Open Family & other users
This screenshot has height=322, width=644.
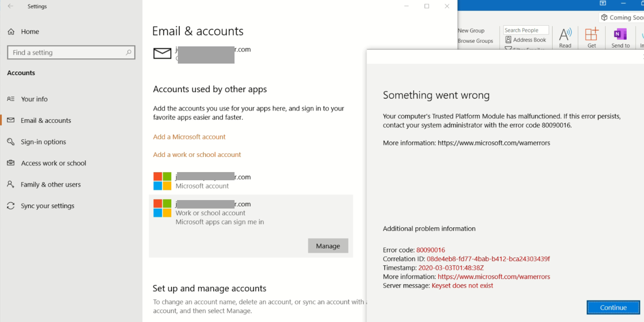[x=51, y=185]
